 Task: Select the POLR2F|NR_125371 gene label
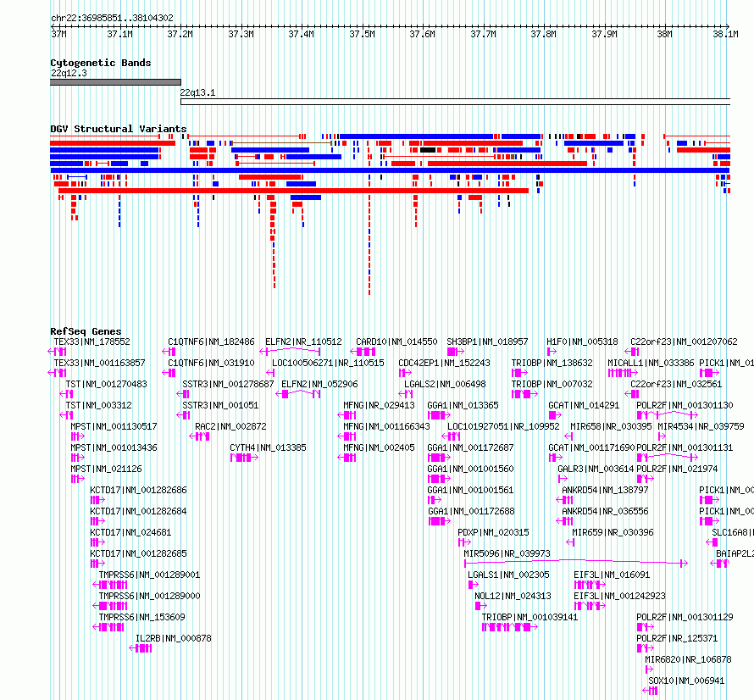coord(677,638)
